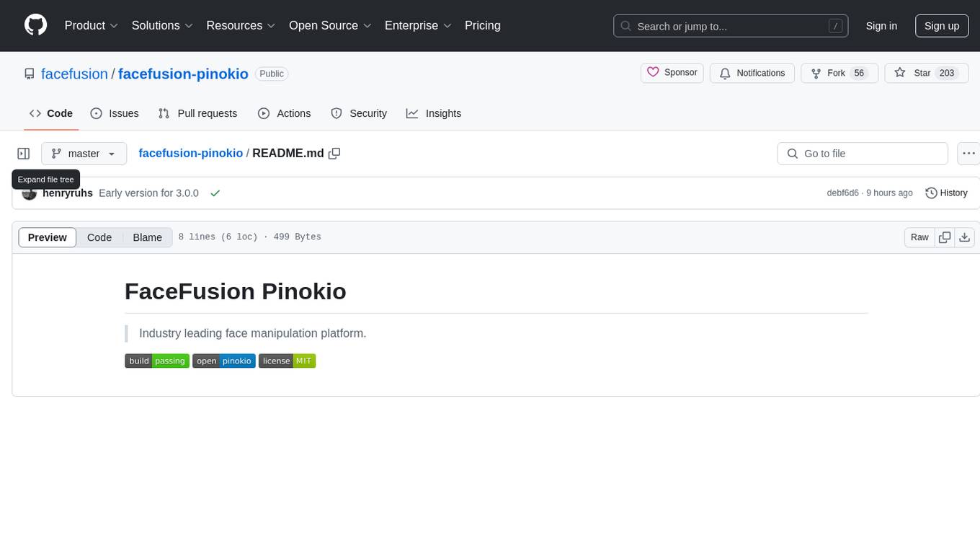Switch to the Security tab
Viewport: 980px width, 551px height.
(x=359, y=113)
